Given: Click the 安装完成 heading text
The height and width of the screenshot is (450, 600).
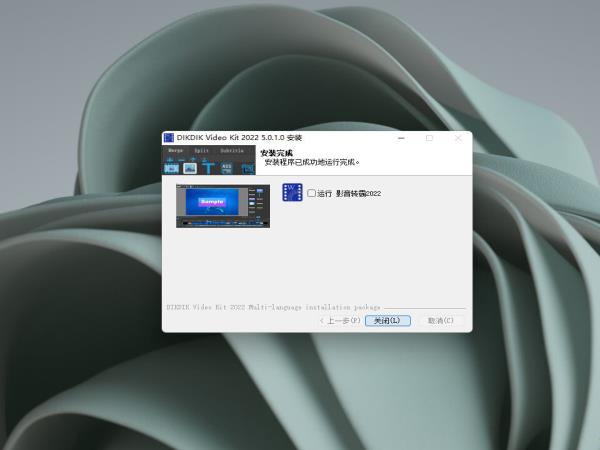Looking at the screenshot, I should (276, 152).
